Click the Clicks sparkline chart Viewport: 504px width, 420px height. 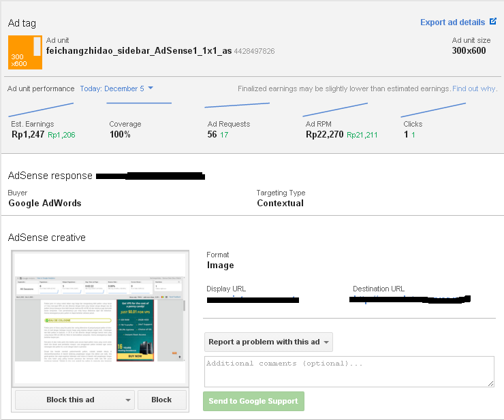(x=433, y=109)
